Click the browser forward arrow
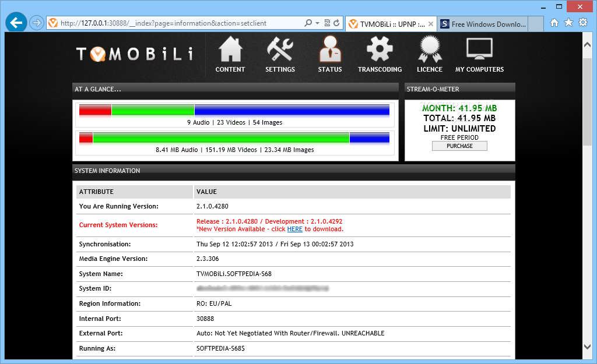 [x=36, y=23]
